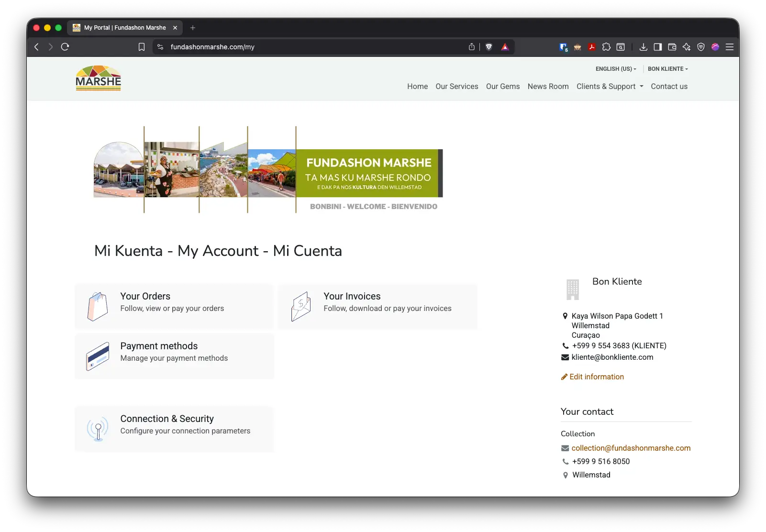Open the browser hamburger menu
The height and width of the screenshot is (532, 766).
click(730, 47)
